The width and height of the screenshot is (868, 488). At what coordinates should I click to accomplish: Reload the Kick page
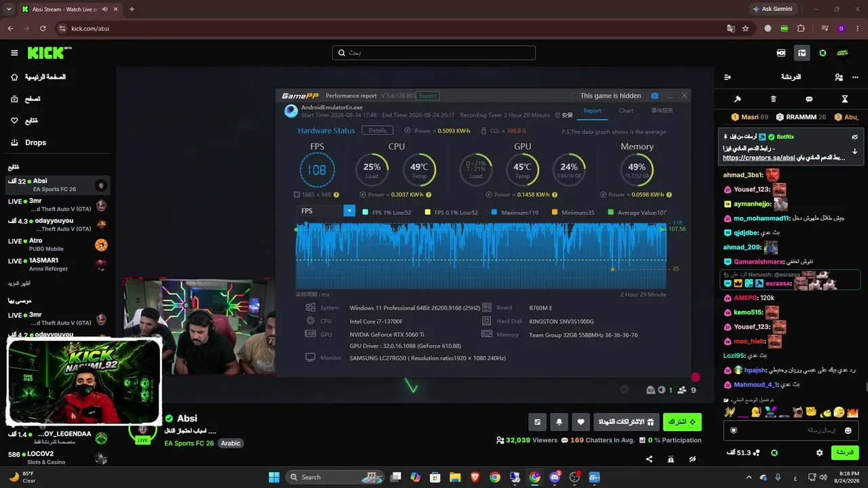pos(43,28)
